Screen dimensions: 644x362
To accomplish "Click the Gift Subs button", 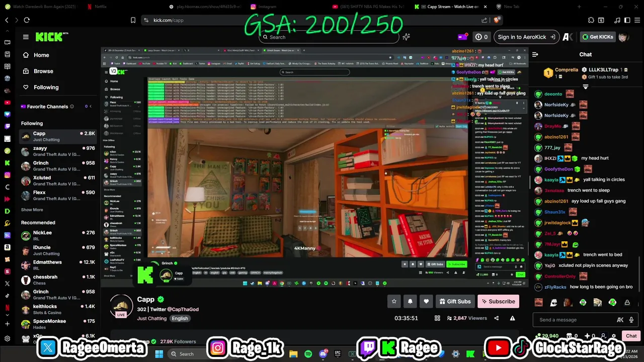I will (455, 301).
